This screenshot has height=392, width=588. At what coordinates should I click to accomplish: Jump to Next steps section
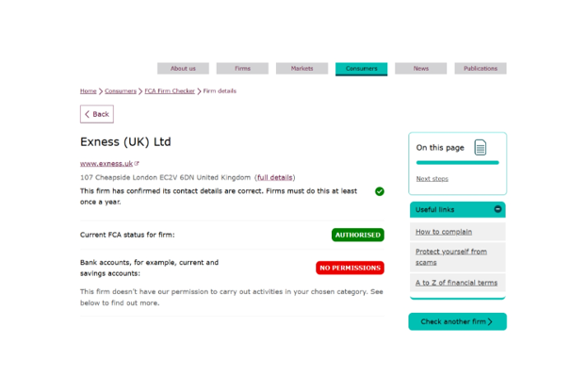pos(432,179)
